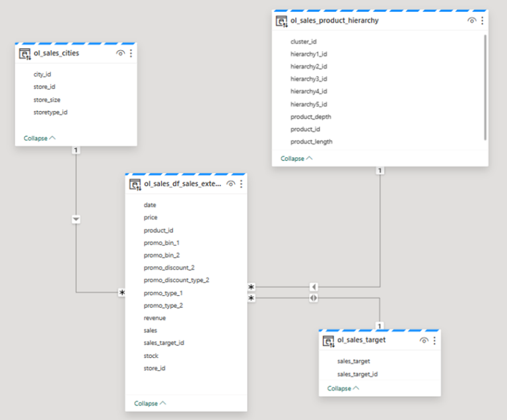Collapse the ol_sales_product_hierarchy table
Screen dimensions: 507x420
296,158
